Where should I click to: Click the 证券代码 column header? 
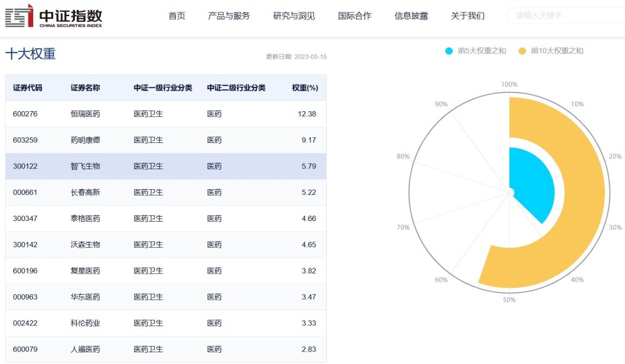27,88
